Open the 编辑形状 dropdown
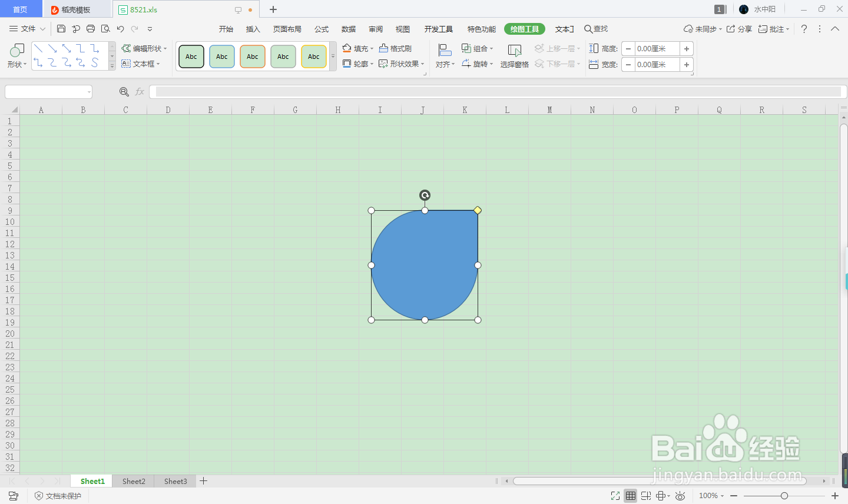 pos(144,48)
